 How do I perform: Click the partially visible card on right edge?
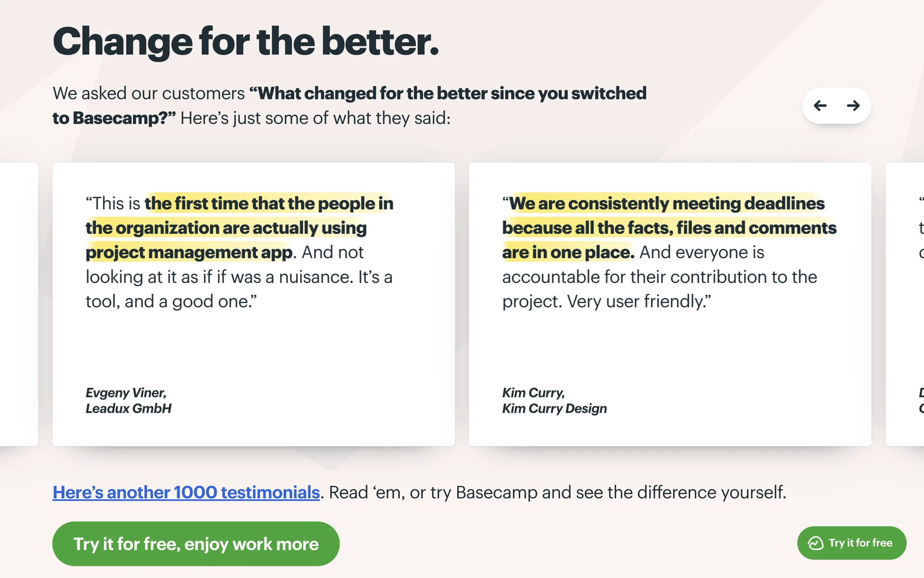pos(906,304)
